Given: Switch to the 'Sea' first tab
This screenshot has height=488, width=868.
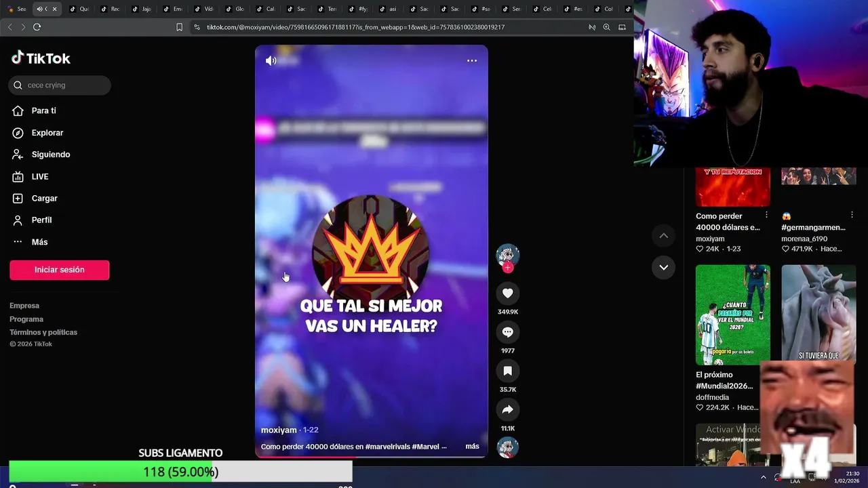Looking at the screenshot, I should click(x=16, y=9).
